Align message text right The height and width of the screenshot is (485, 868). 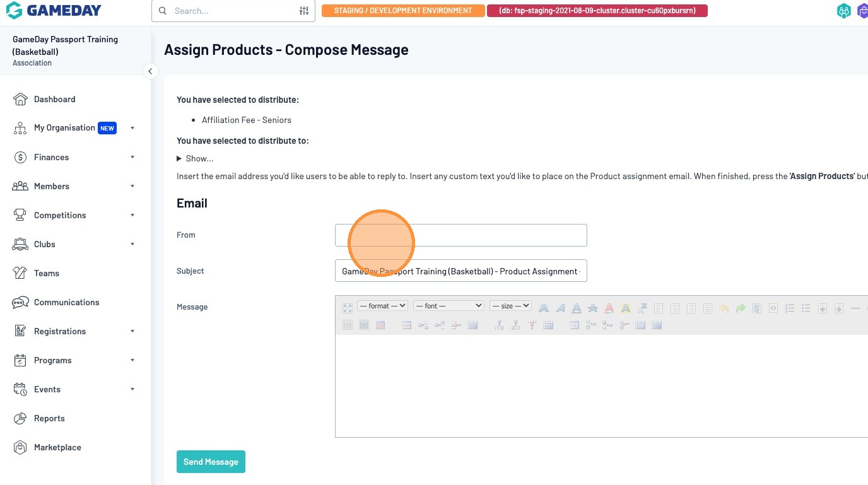(x=691, y=308)
